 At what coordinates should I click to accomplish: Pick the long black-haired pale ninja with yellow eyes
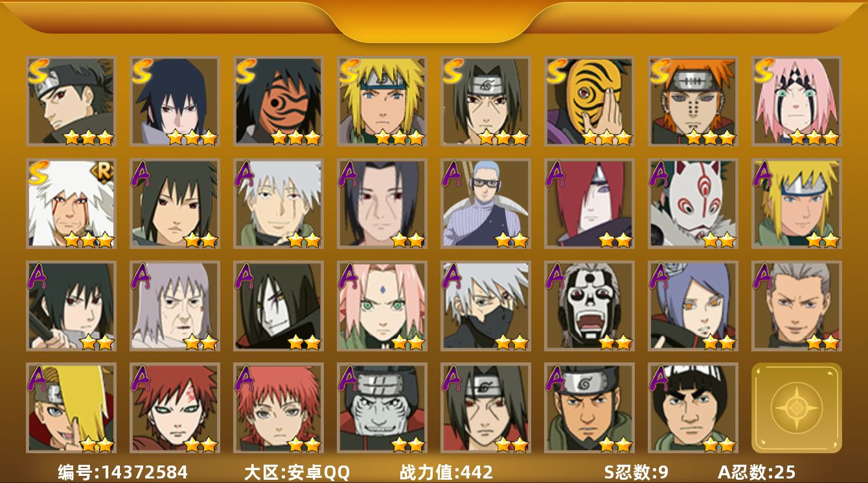click(x=279, y=306)
